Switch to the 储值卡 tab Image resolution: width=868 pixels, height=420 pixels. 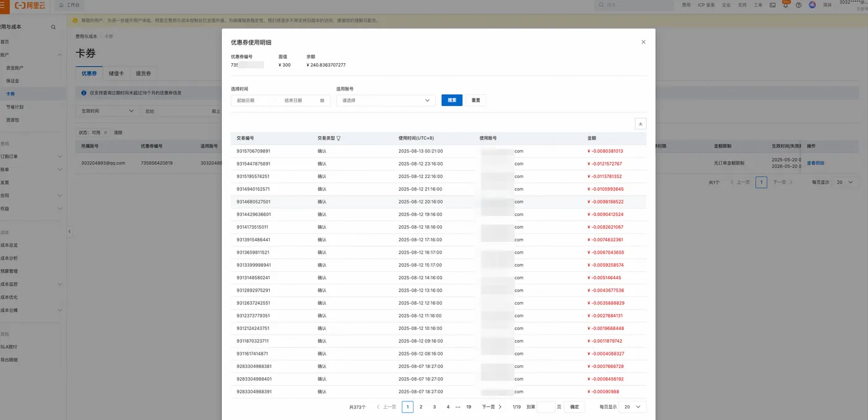116,73
